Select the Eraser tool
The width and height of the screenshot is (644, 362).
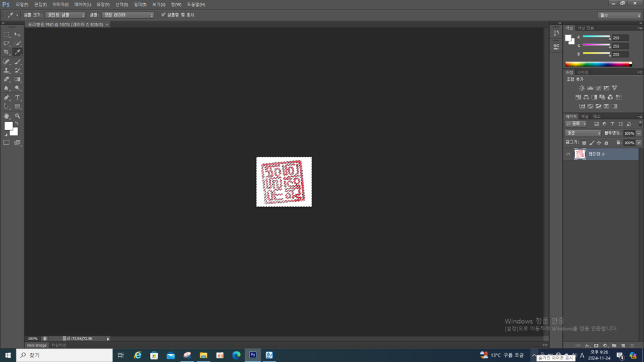tap(6, 79)
